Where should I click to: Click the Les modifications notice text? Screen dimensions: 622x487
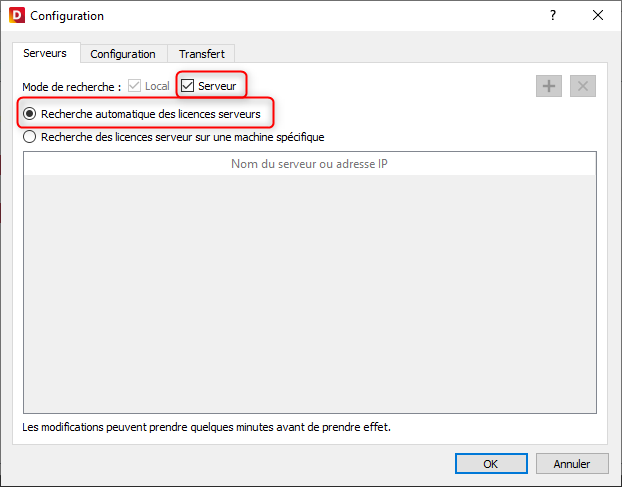(x=206, y=427)
